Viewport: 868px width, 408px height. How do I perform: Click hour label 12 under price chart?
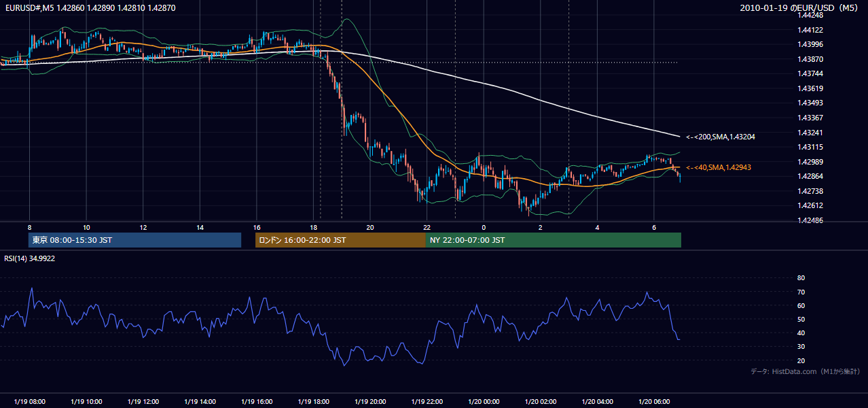tap(143, 227)
